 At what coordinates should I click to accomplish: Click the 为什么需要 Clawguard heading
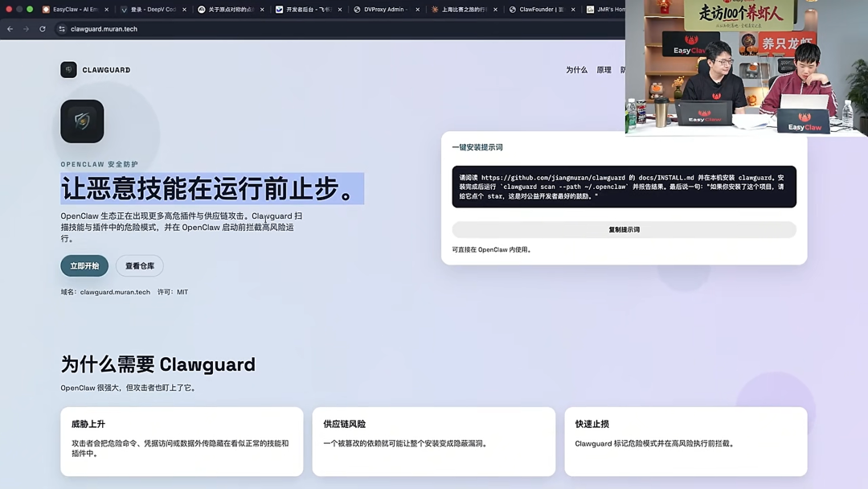[x=158, y=364]
